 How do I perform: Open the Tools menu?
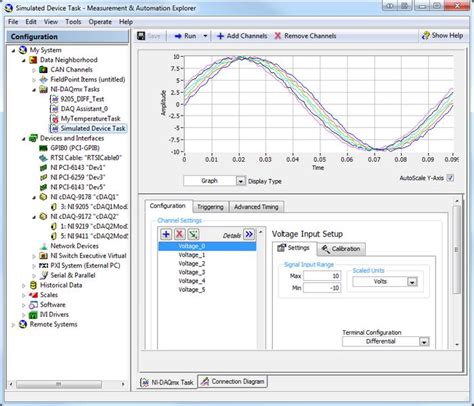pos(73,22)
